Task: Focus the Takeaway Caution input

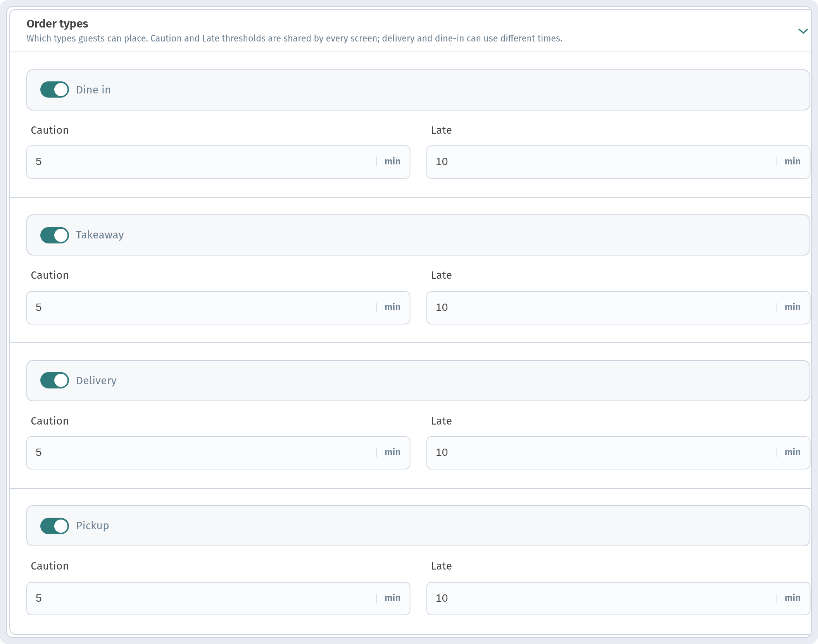Action: coord(218,307)
